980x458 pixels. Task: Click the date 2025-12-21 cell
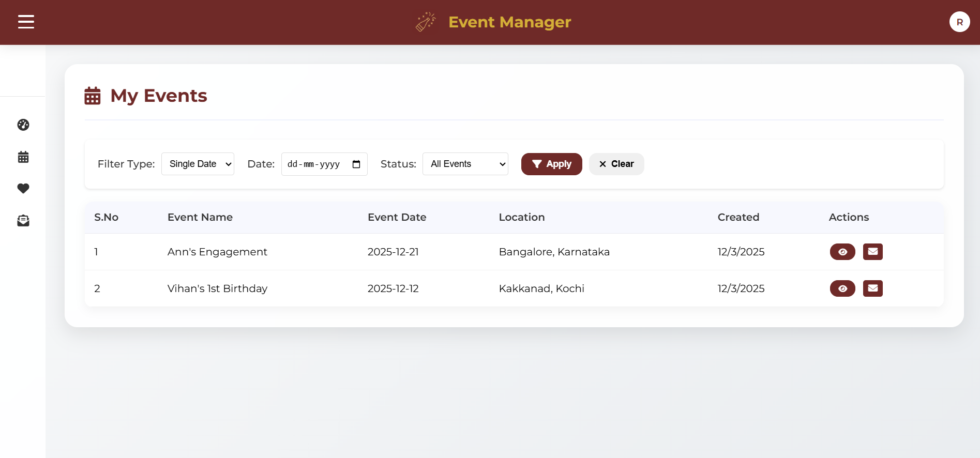[393, 252]
